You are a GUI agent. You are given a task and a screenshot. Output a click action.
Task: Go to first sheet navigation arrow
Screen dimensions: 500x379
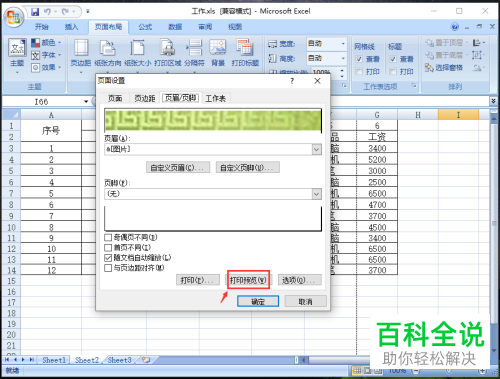coord(7,360)
